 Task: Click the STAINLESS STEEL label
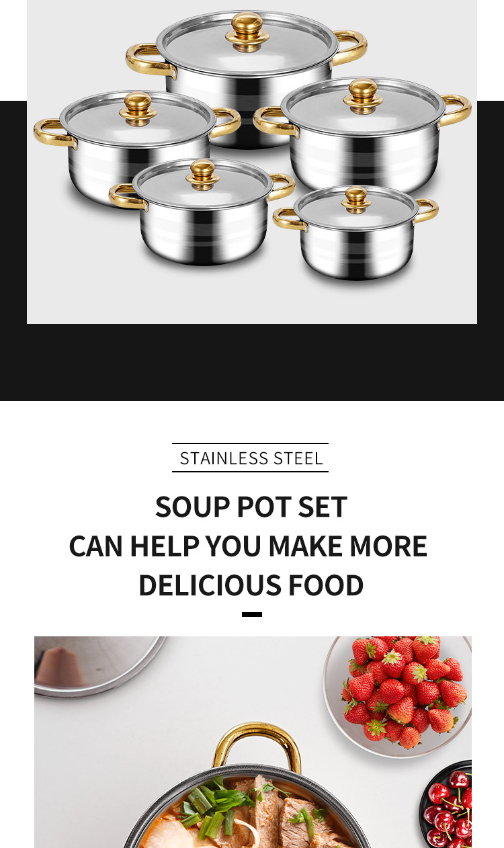point(251,458)
